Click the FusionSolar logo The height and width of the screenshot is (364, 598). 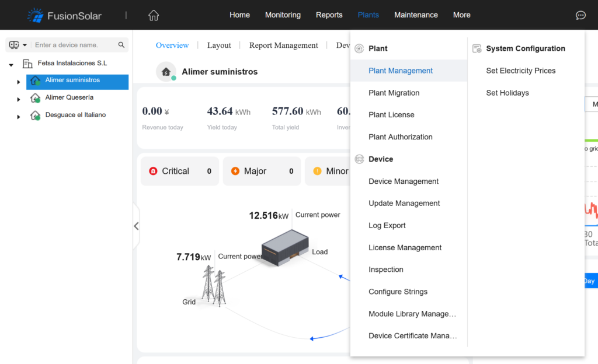coord(64,15)
